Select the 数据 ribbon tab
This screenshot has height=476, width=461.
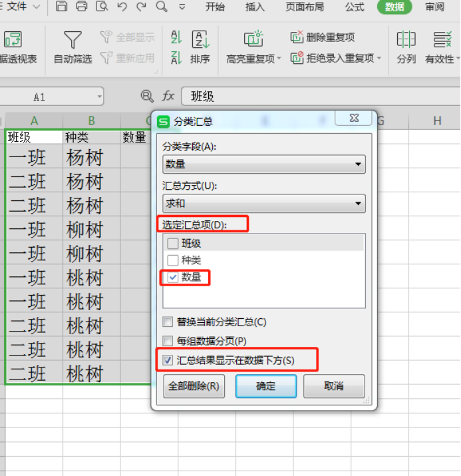394,7
